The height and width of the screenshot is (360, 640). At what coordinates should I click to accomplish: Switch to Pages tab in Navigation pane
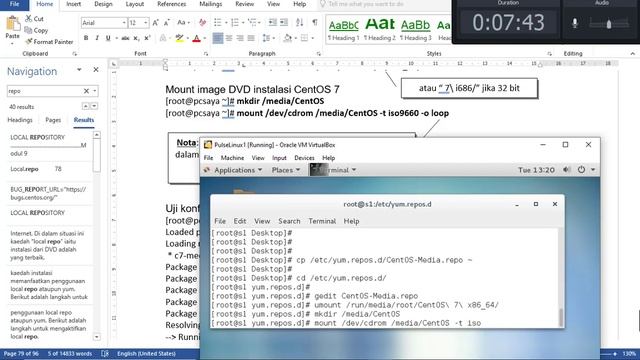coord(53,120)
